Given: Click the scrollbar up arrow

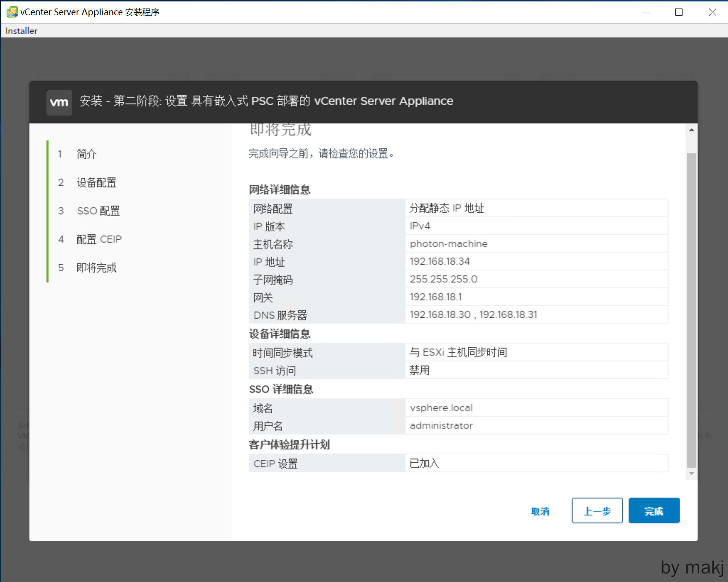Looking at the screenshot, I should [692, 130].
